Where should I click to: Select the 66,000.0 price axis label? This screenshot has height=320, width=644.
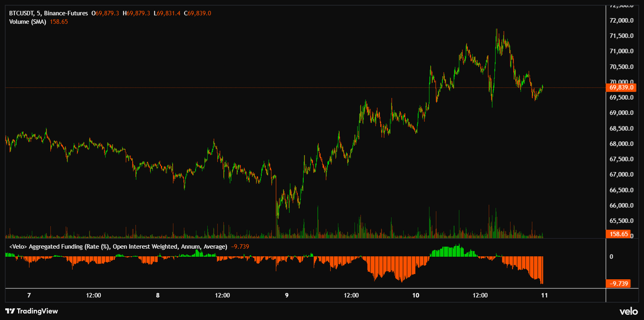(x=623, y=206)
